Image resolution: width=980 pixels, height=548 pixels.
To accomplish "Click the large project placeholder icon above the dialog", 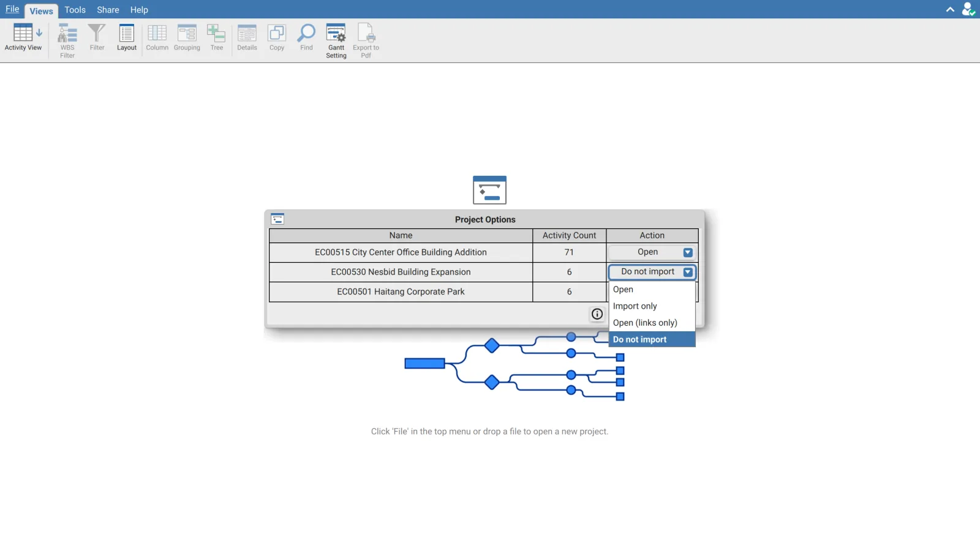I will (x=489, y=190).
